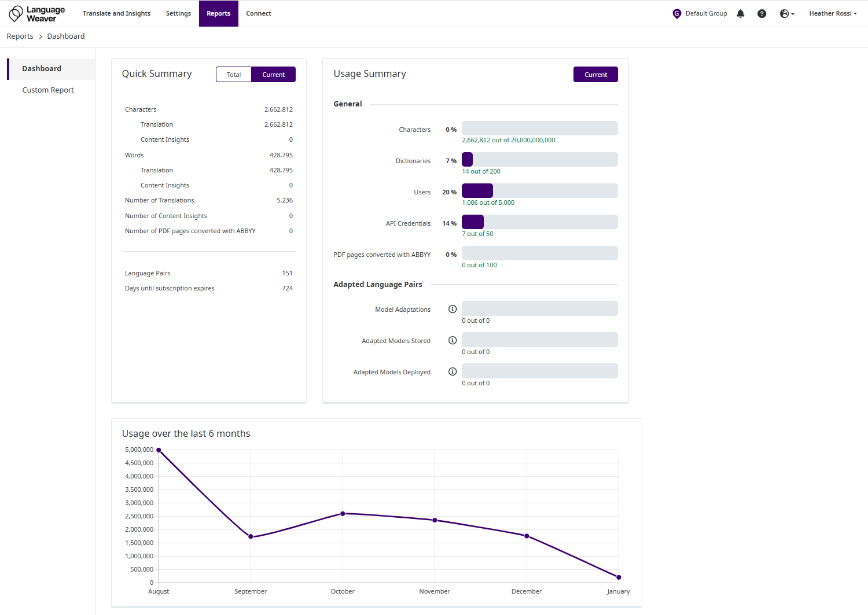Screen dimensions: 868x615
Task: Click the October data point on chart
Action: tap(343, 514)
